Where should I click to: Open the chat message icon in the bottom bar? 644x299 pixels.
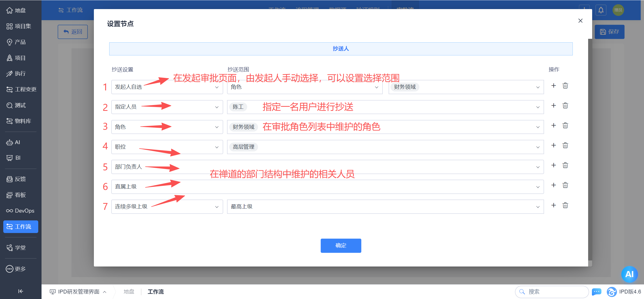coord(596,292)
